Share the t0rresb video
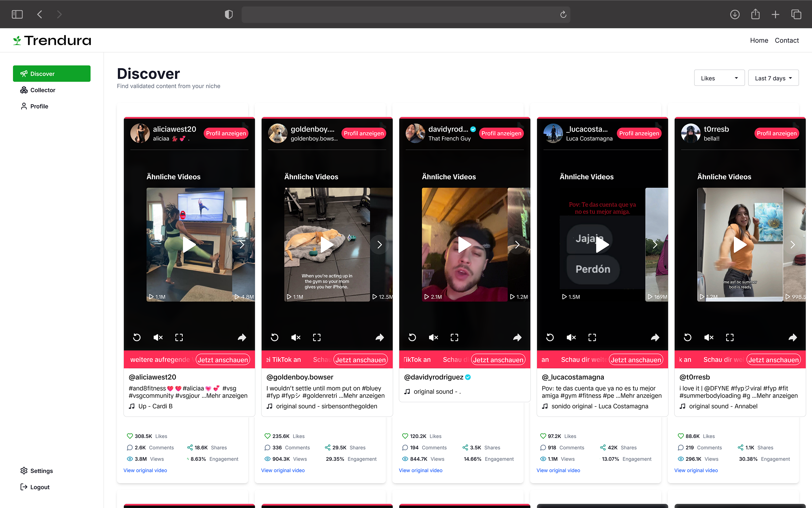This screenshot has height=508, width=812. [x=793, y=337]
